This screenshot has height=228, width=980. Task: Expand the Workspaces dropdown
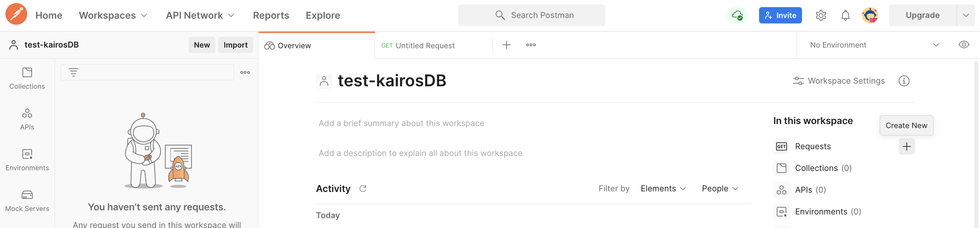[x=113, y=15]
